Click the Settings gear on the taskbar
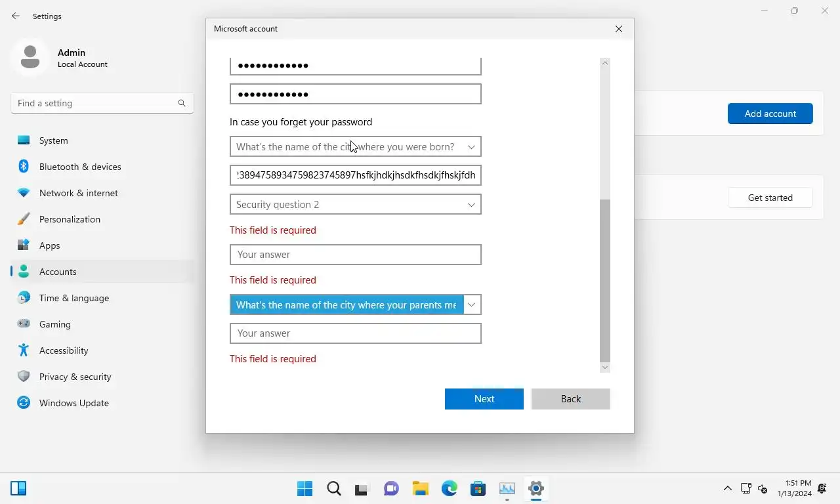Image resolution: width=840 pixels, height=504 pixels. tap(536, 488)
